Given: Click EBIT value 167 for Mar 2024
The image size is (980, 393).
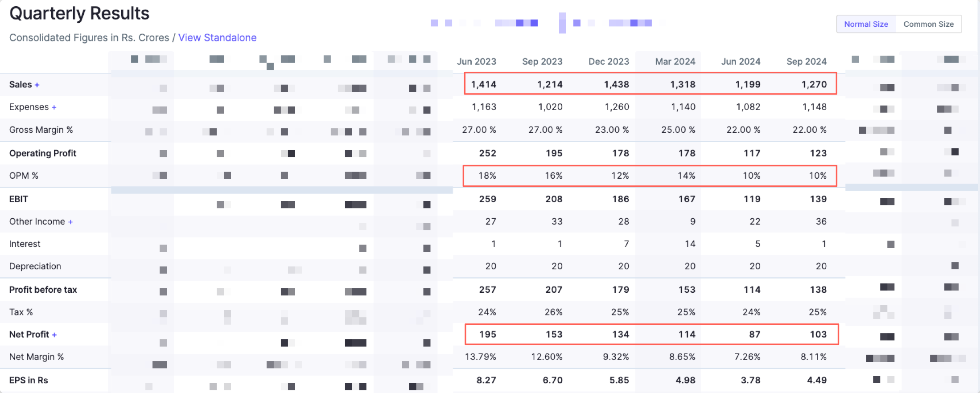Looking at the screenshot, I should 687,199.
